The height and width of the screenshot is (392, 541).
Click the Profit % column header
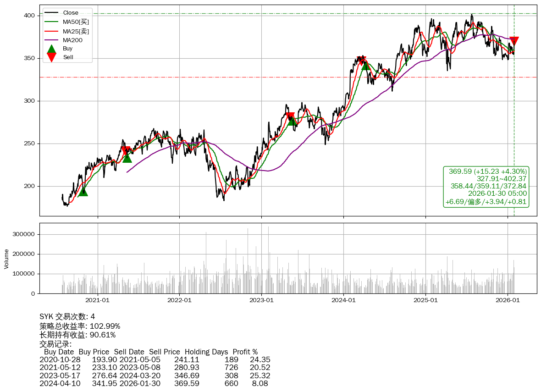click(245, 352)
